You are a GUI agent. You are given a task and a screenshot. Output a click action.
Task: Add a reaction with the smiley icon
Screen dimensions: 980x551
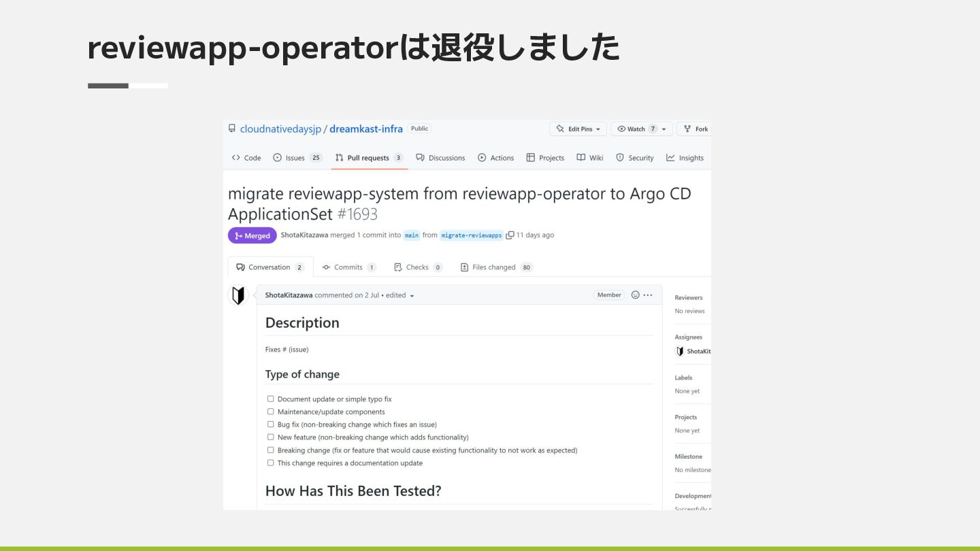pos(636,295)
